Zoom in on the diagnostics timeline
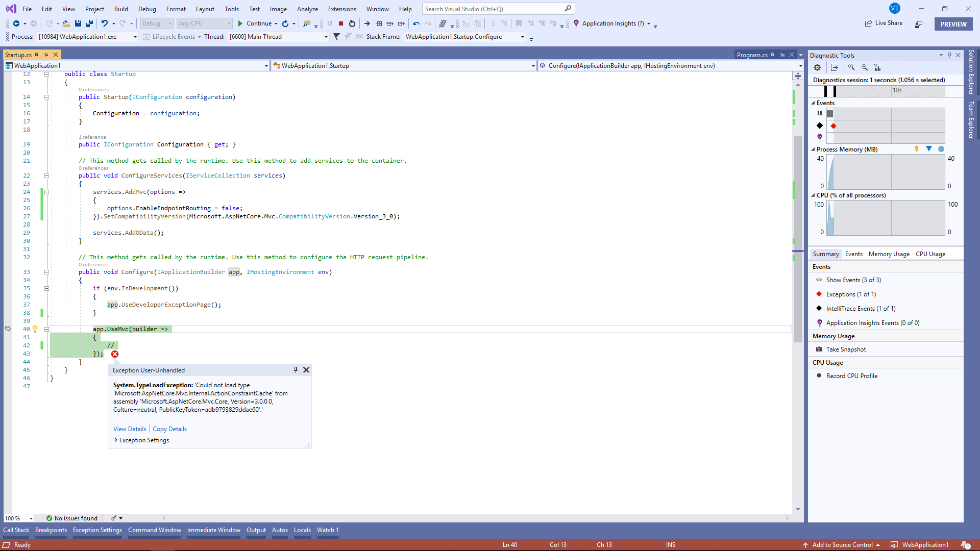Viewport: 980px width, 551px height. click(851, 67)
